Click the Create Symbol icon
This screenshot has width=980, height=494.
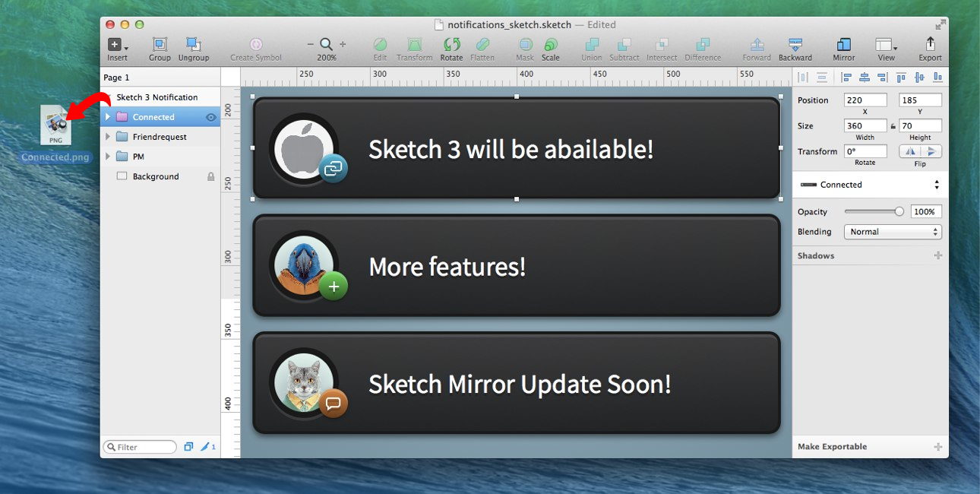click(x=256, y=45)
